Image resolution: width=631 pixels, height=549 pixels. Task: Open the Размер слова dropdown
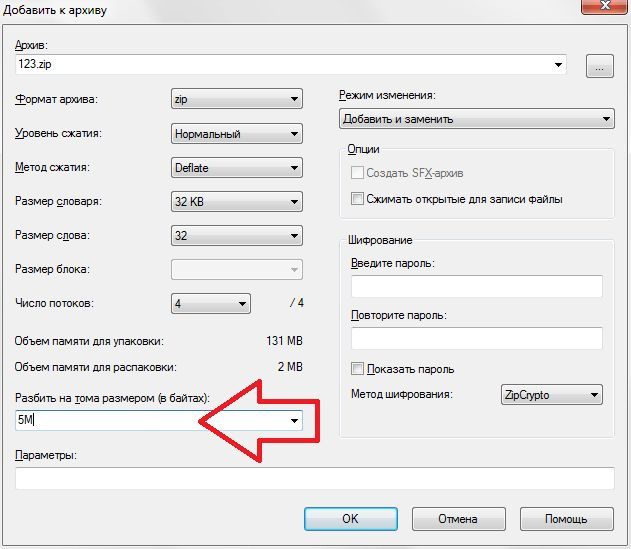(x=237, y=235)
